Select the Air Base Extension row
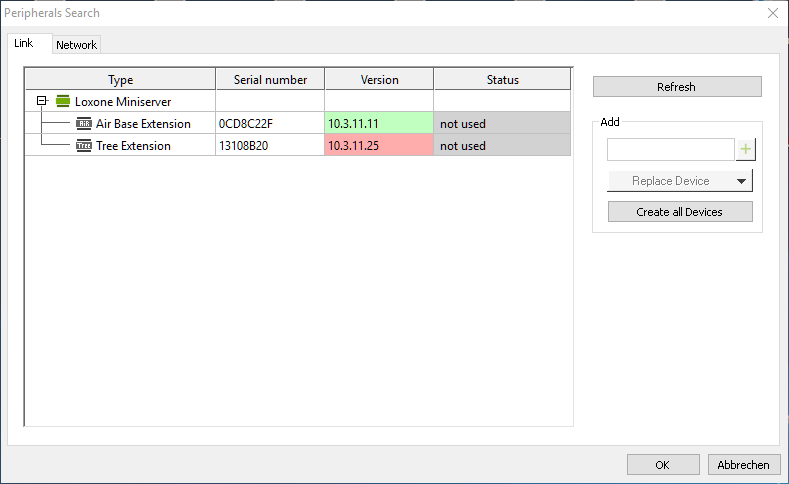This screenshot has width=789, height=484. coord(298,123)
